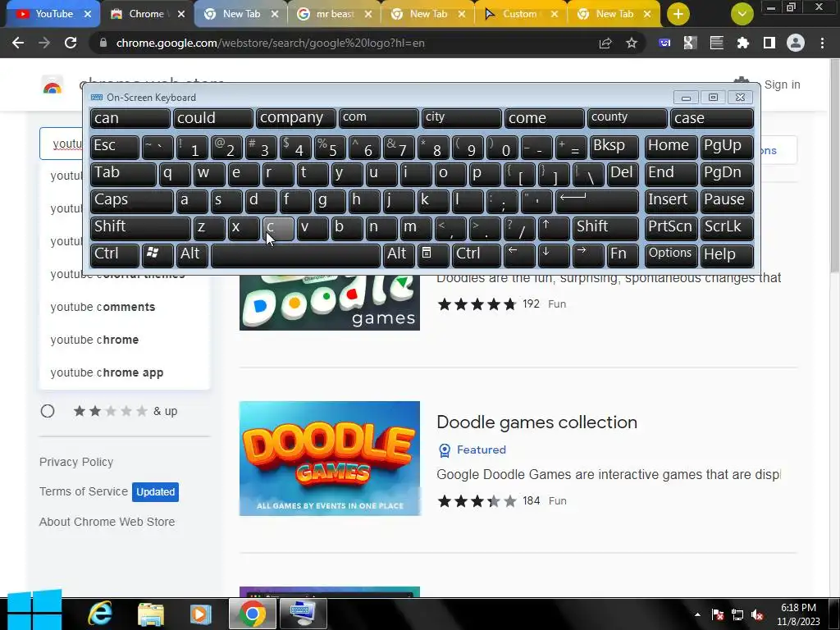Screen dimensions: 840x630
Task: Reload the current page
Action: tap(71, 43)
